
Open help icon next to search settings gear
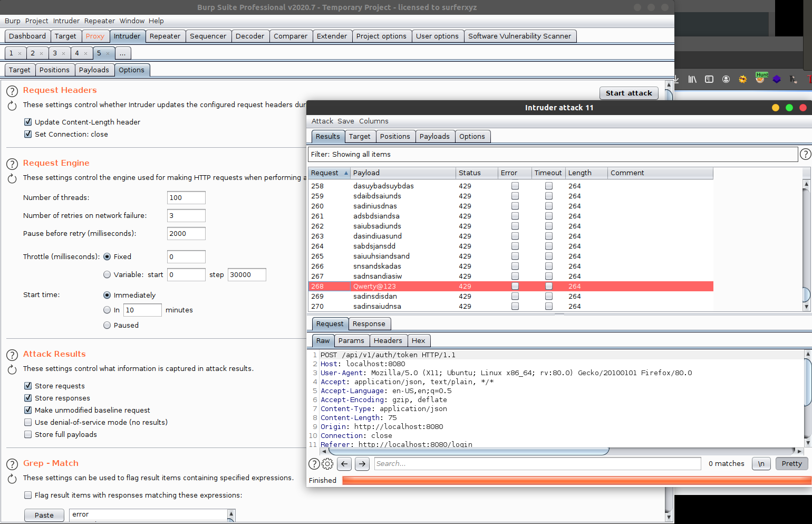coord(314,464)
